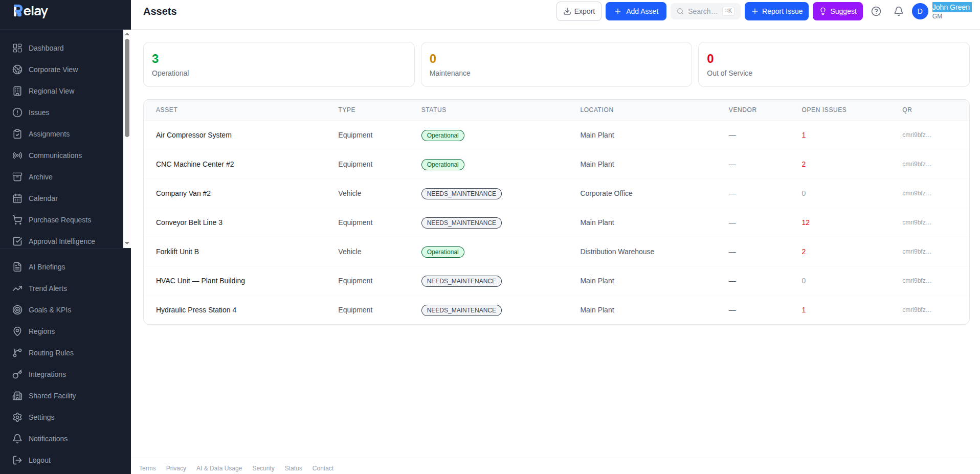Select the Operational summary card
Screen dimensions: 980x474
pyautogui.click(x=279, y=64)
